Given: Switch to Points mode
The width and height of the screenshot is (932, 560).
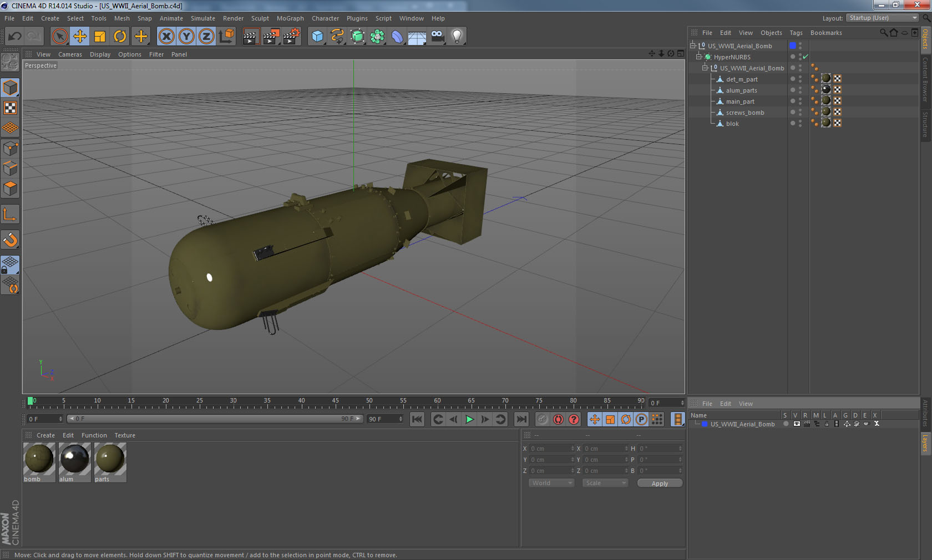Looking at the screenshot, I should coord(10,148).
